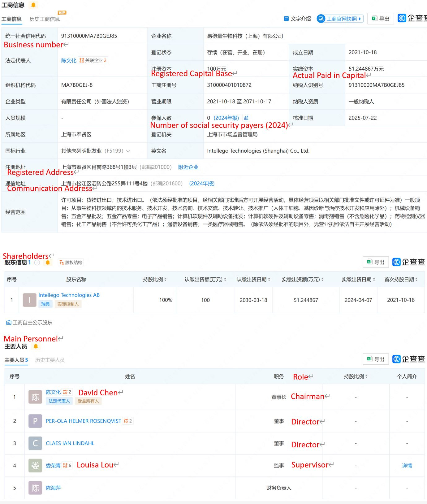Click the related-company icon beside chairman 陈文化
427x504 pixels.
pos(67,392)
